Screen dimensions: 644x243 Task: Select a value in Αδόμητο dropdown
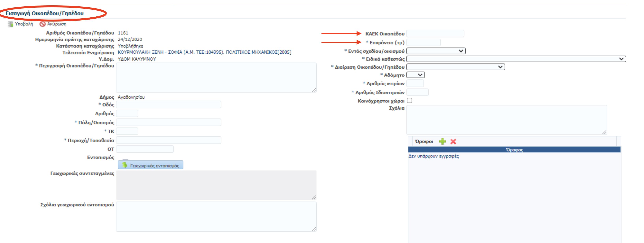pyautogui.click(x=416, y=75)
